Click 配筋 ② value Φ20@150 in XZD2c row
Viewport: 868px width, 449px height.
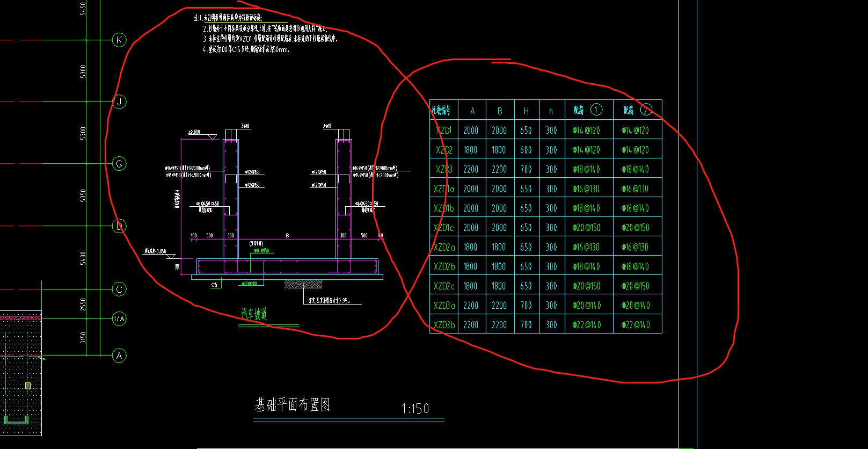point(635,286)
